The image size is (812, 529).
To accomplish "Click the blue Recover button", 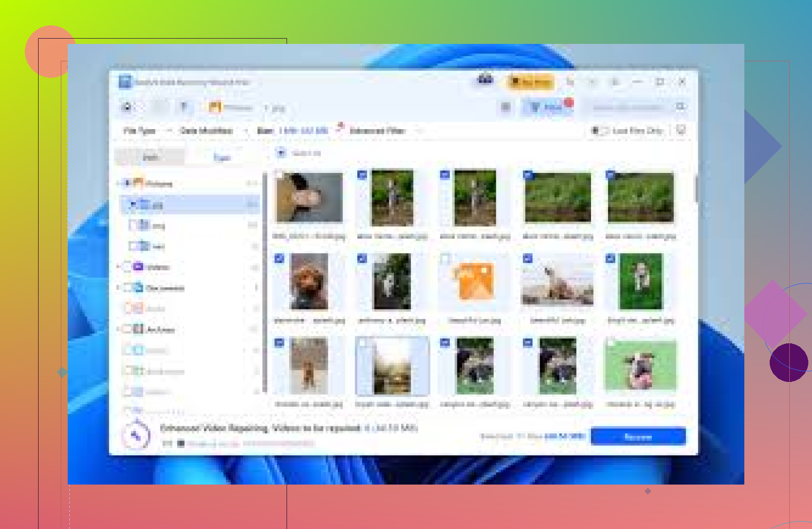I will tap(638, 436).
